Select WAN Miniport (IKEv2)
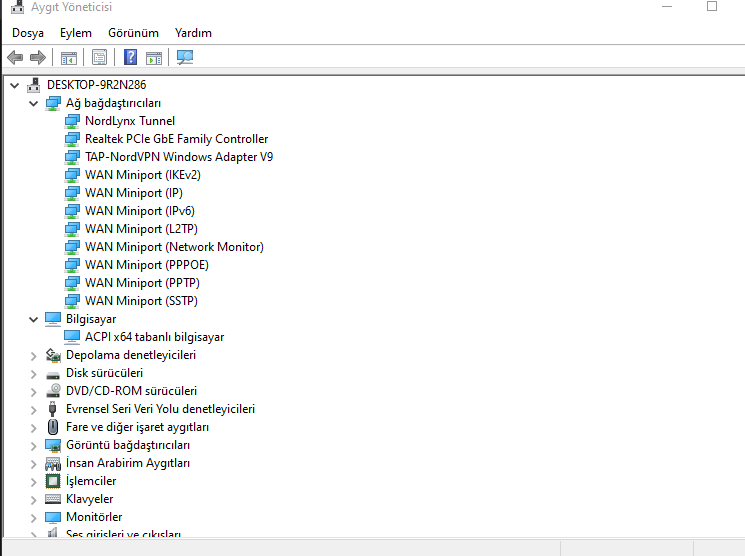 click(143, 175)
